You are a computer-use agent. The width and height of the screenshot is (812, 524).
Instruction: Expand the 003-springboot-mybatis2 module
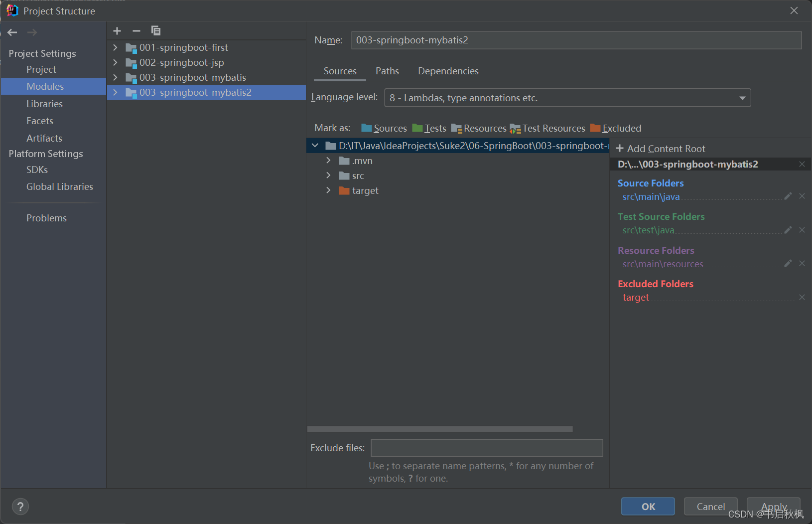click(x=115, y=92)
